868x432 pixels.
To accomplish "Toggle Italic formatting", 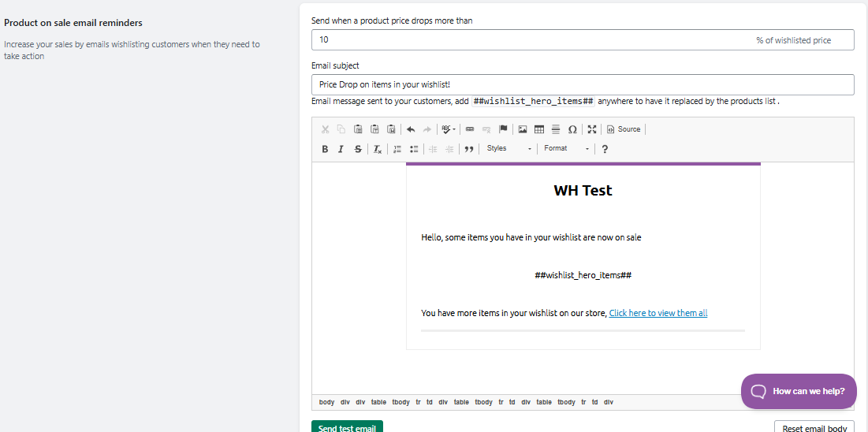I will (341, 149).
